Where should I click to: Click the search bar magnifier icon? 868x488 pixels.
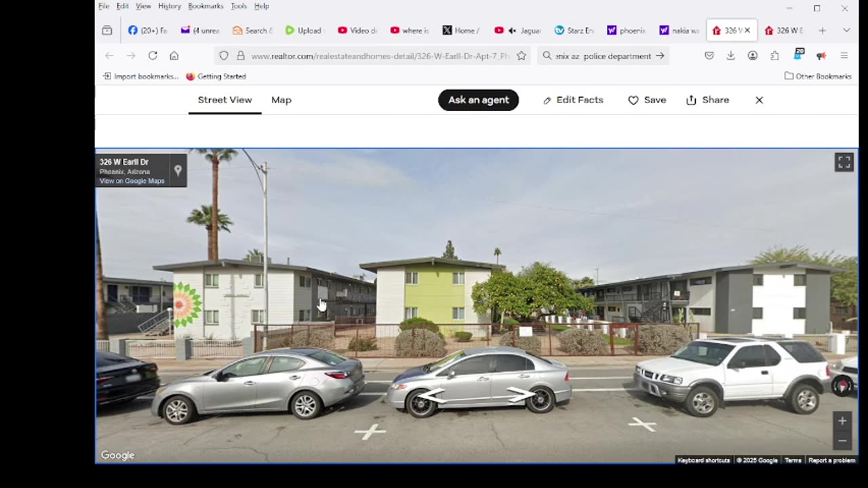tap(547, 56)
